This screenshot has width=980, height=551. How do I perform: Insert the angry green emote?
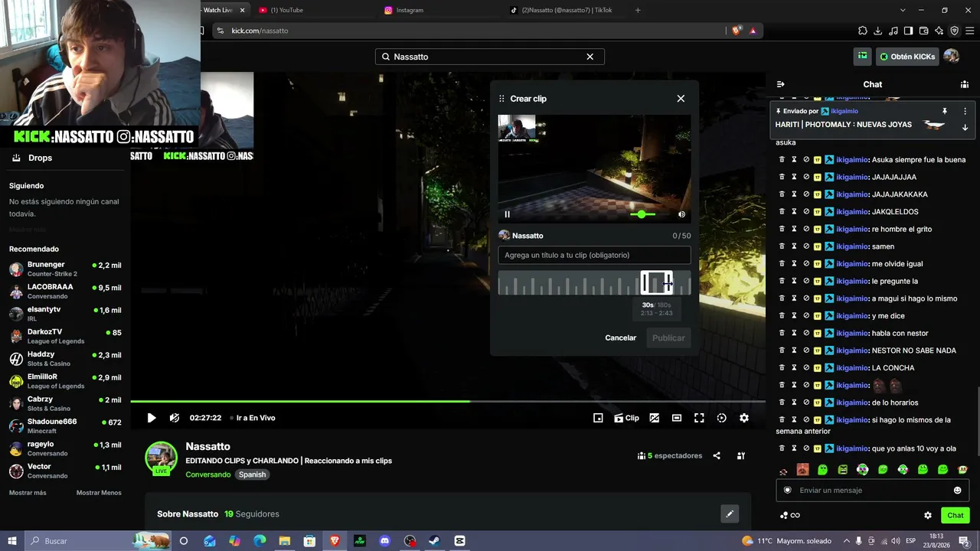(x=843, y=469)
